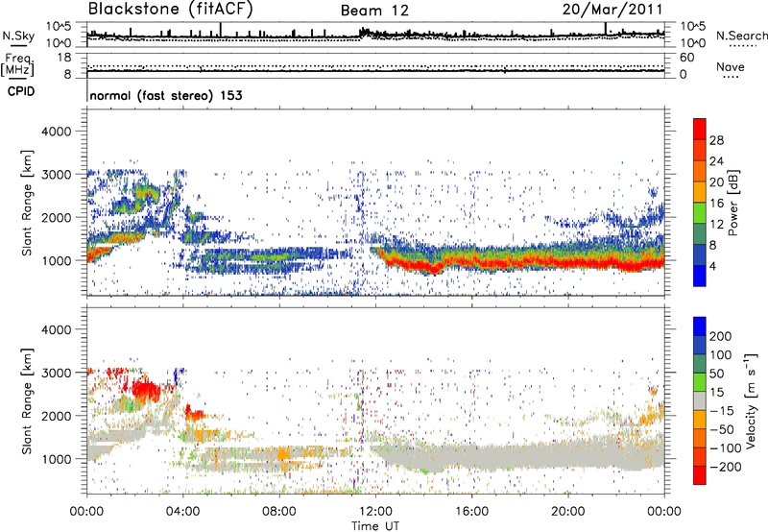The height and width of the screenshot is (532, 768).
Task: Select the 08:00 time axis label
Action: point(279,511)
